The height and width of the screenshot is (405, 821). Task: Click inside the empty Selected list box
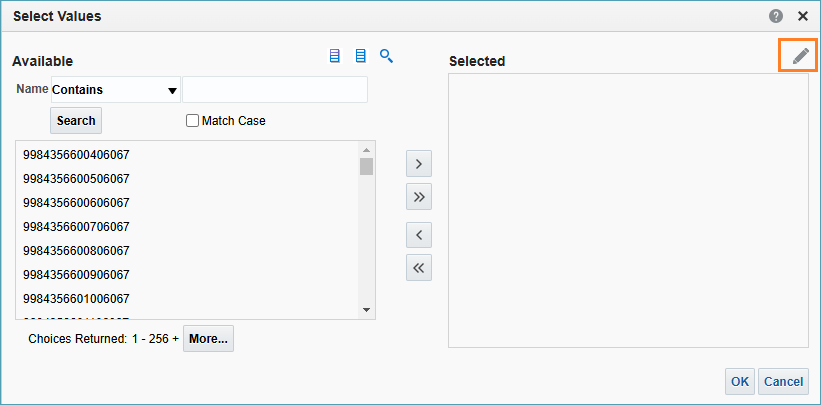tap(628, 210)
